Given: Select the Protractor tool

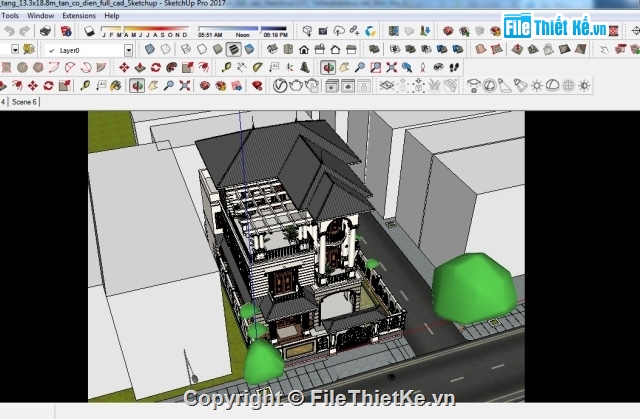Looking at the screenshot, I should pyautogui.click(x=258, y=67).
